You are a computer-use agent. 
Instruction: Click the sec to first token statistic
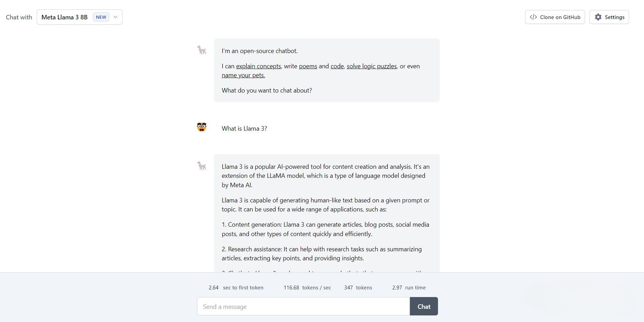(x=236, y=288)
